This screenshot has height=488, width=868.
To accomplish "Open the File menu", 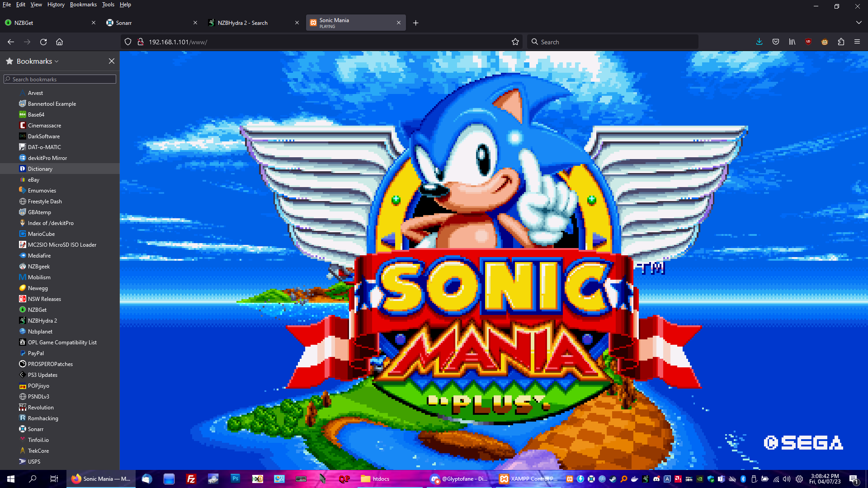I will click(x=7, y=5).
